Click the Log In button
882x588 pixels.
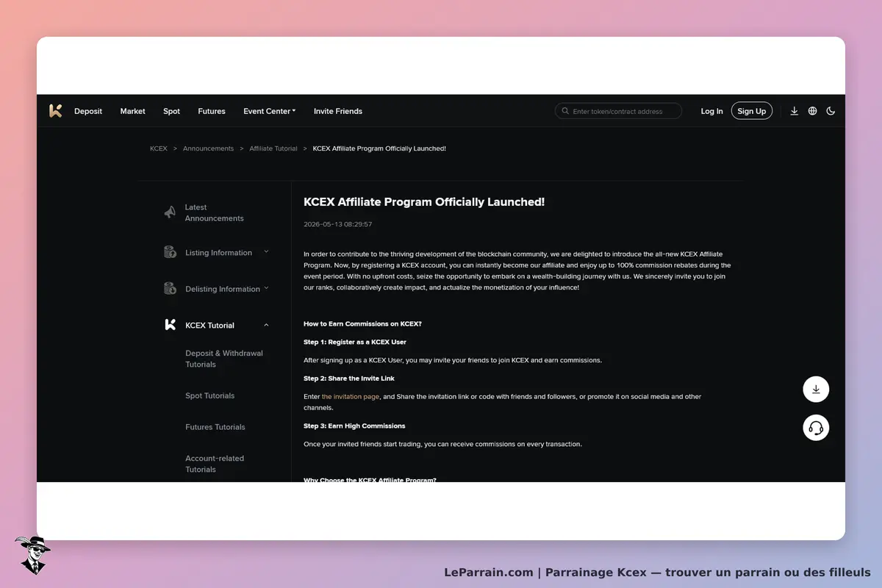pyautogui.click(x=711, y=111)
